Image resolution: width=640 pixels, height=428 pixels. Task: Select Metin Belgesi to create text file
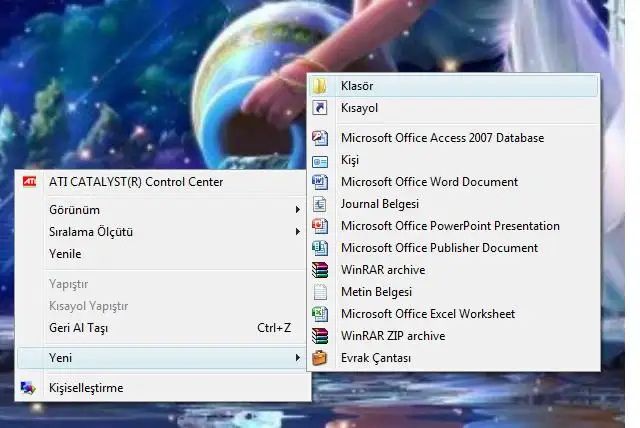(x=453, y=292)
